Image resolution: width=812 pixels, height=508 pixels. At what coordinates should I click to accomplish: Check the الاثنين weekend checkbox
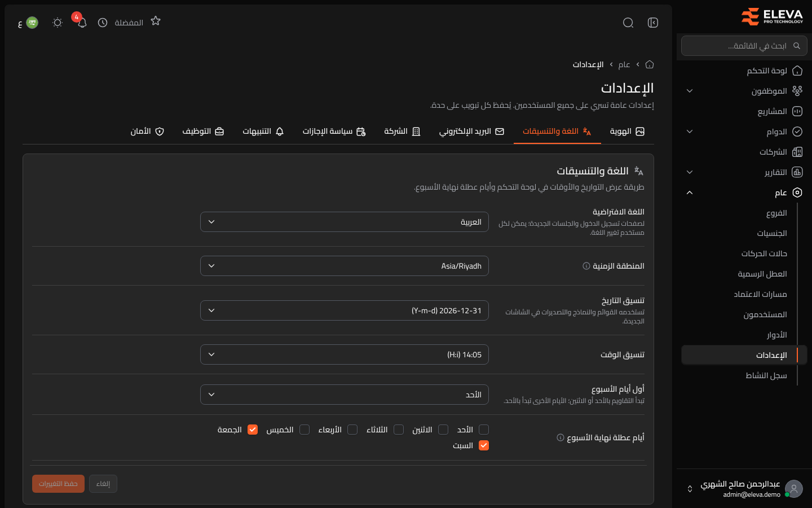(x=443, y=430)
